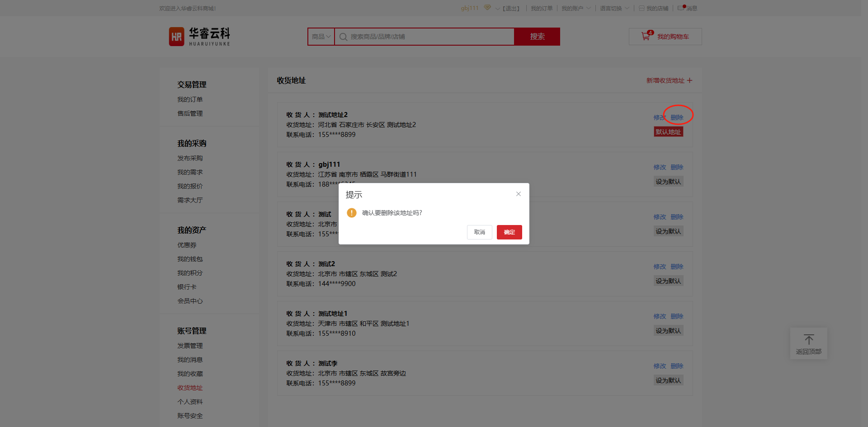The width and height of the screenshot is (868, 427).
Task: Expand the 语言切换 language dropdown
Action: (614, 8)
